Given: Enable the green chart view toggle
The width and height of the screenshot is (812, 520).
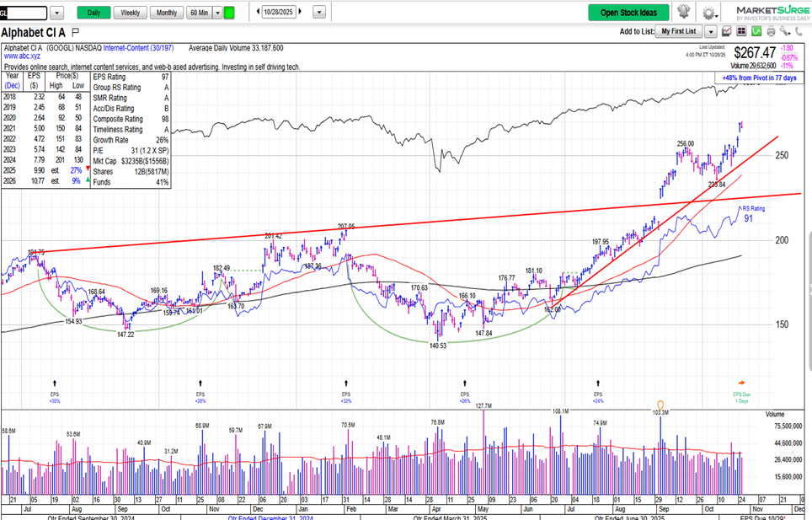Looking at the screenshot, I should point(756,31).
